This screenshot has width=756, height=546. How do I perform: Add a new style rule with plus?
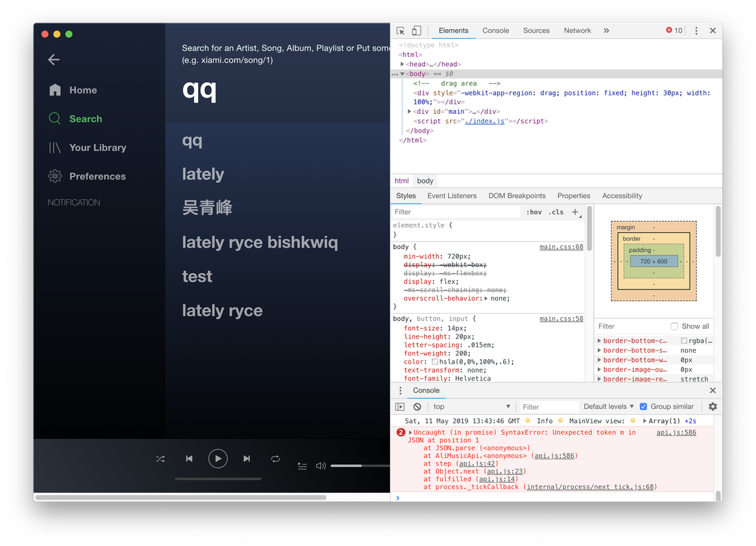pos(575,212)
